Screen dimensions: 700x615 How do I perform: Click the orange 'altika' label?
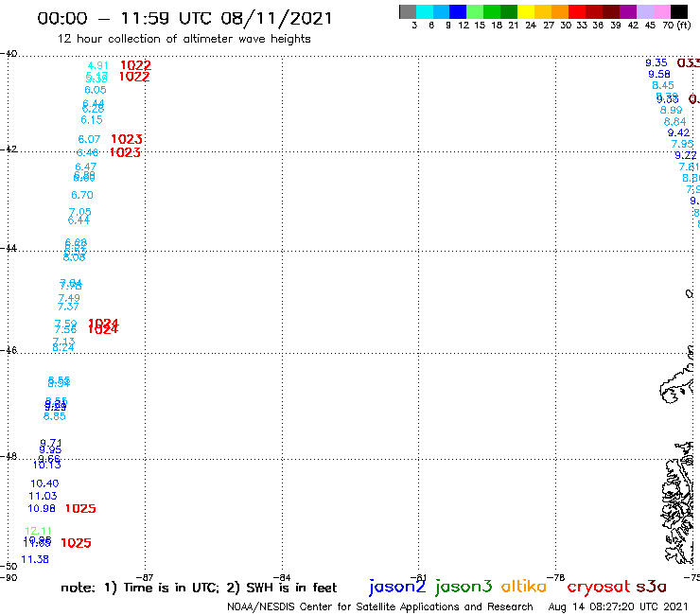pyautogui.click(x=524, y=587)
